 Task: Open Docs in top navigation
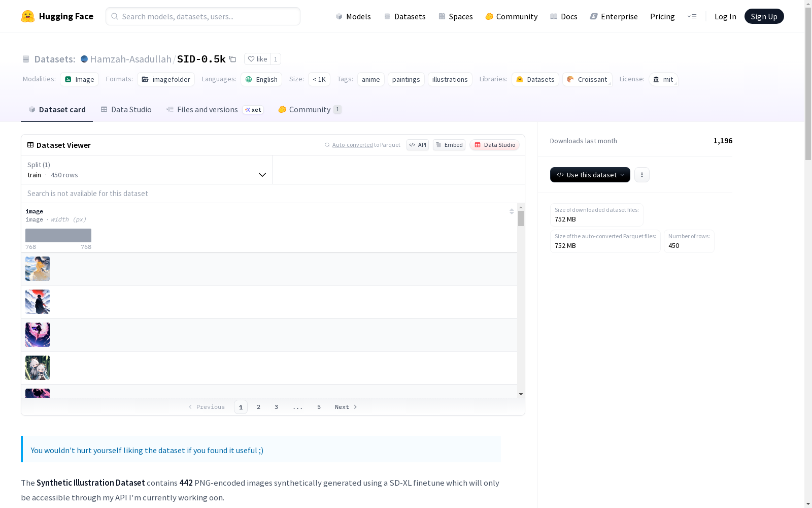[x=564, y=16]
